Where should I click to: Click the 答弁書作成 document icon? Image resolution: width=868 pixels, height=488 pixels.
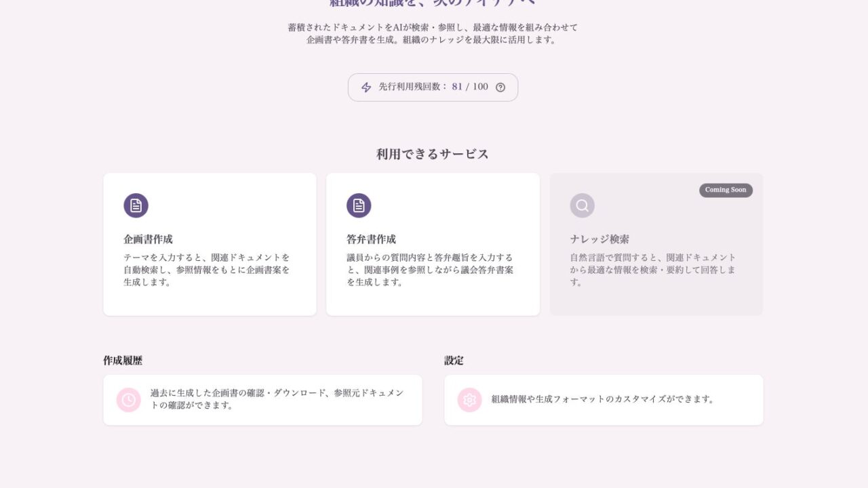click(x=359, y=205)
